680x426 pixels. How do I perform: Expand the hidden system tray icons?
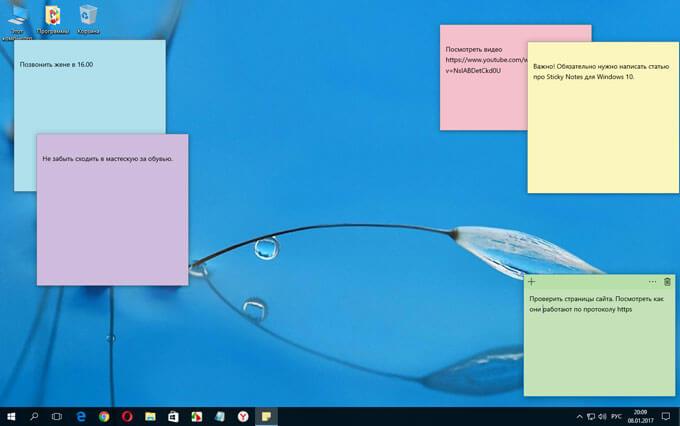[x=579, y=416]
